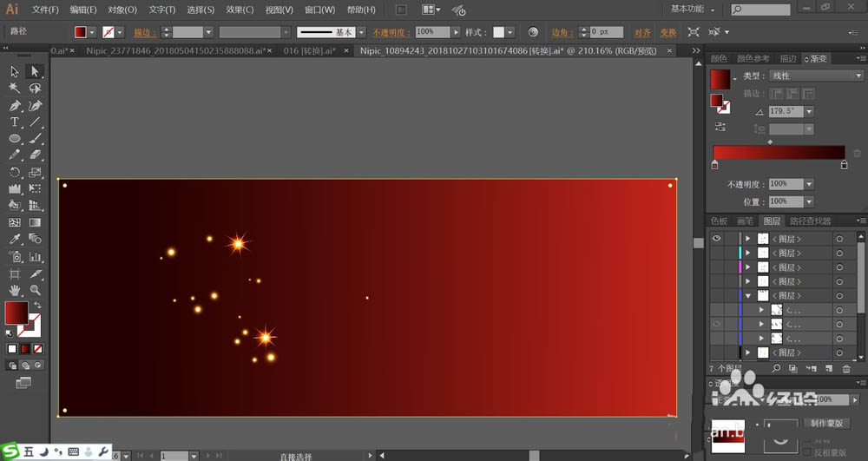Toggle visibility eye of first layer
Screen dimensions: 868x461
pos(716,239)
